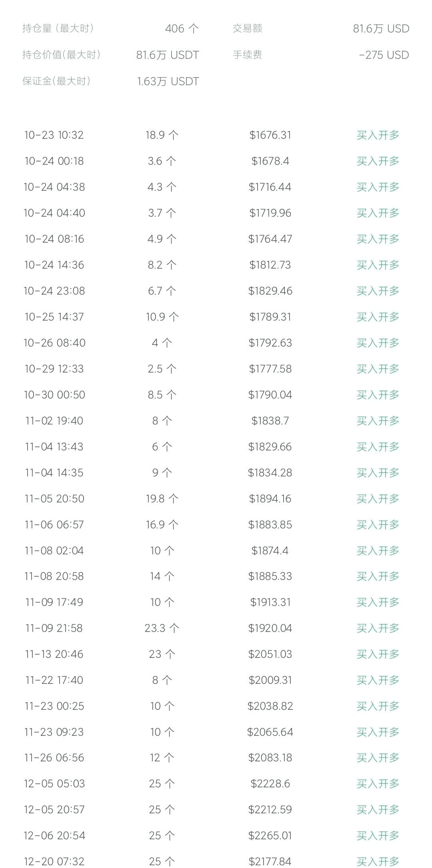
Task: Click the 手续费 label
Action: 247,55
